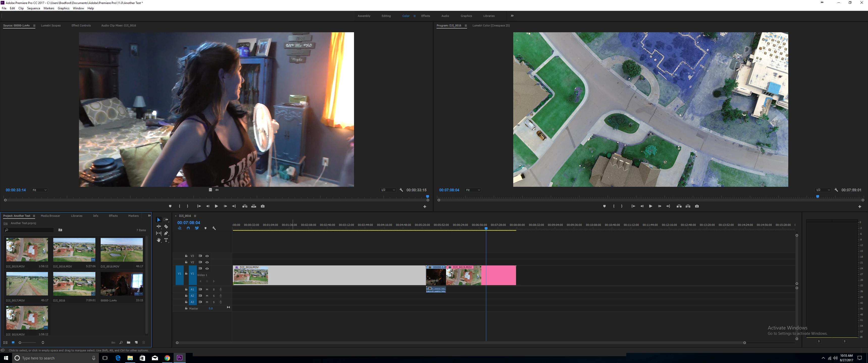The image size is (868, 363).
Task: Export frame in Program monitor
Action: (697, 206)
